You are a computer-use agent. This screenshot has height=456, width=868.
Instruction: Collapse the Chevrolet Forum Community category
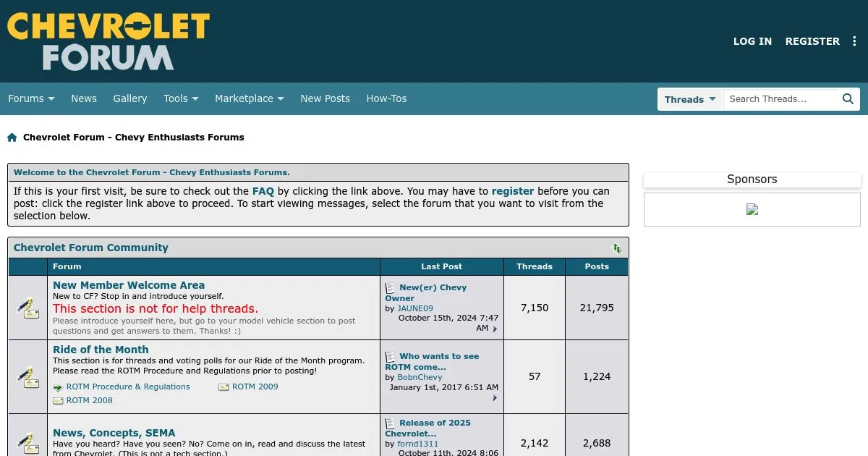point(617,248)
